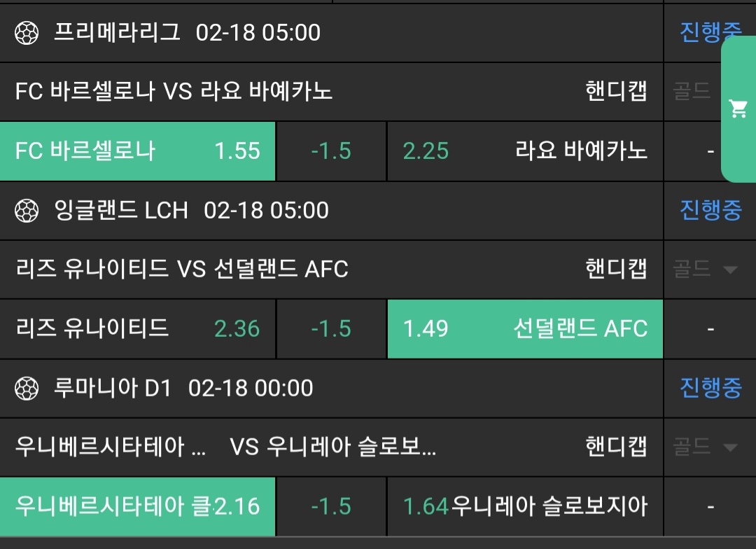Open 골드 dropdown for the Romania match
756x549 pixels.
(706, 447)
